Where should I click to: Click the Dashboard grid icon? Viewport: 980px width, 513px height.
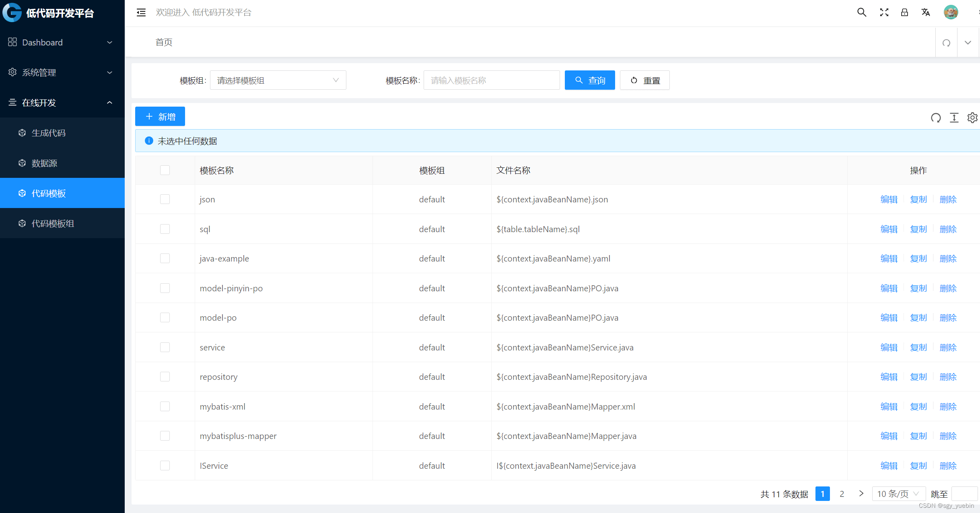pyautogui.click(x=12, y=42)
